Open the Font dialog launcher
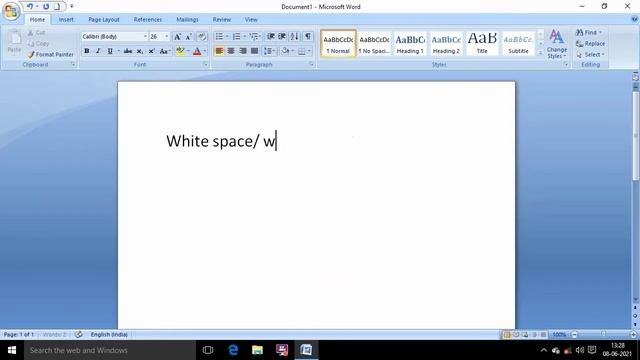 tap(205, 64)
